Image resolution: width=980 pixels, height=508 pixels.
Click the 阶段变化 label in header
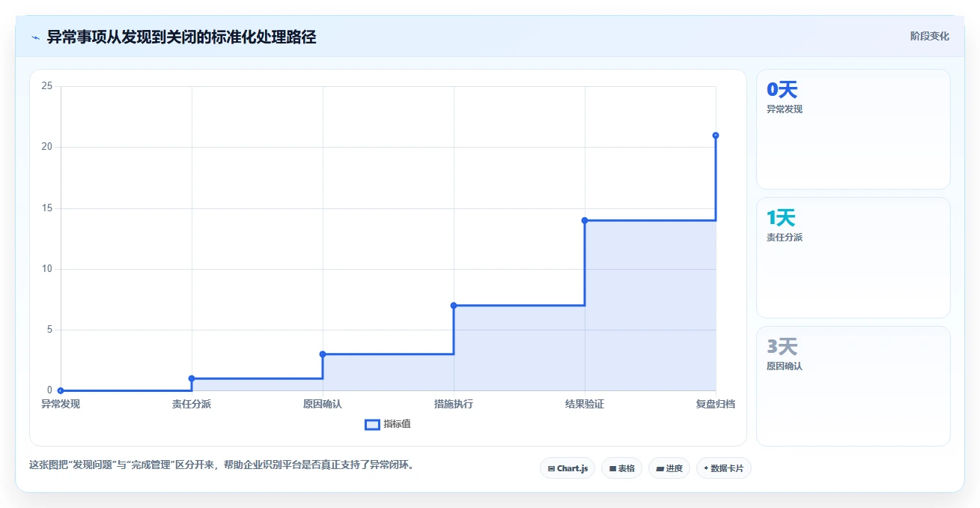930,36
